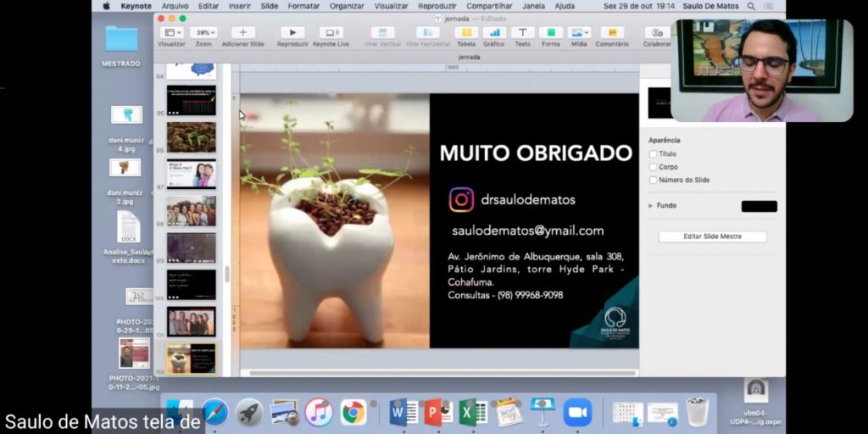Add a comment with the Comentário icon
Image resolution: width=868 pixels, height=434 pixels.
click(x=612, y=33)
